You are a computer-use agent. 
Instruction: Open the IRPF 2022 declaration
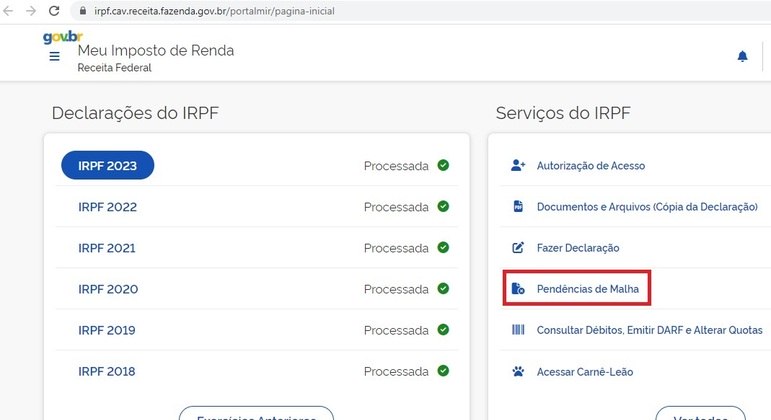[x=107, y=207]
